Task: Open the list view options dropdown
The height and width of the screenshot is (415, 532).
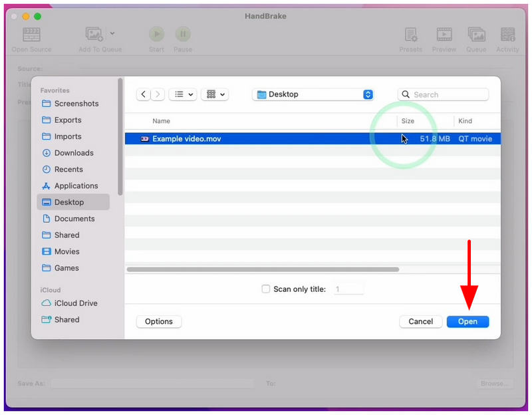Action: pos(183,94)
